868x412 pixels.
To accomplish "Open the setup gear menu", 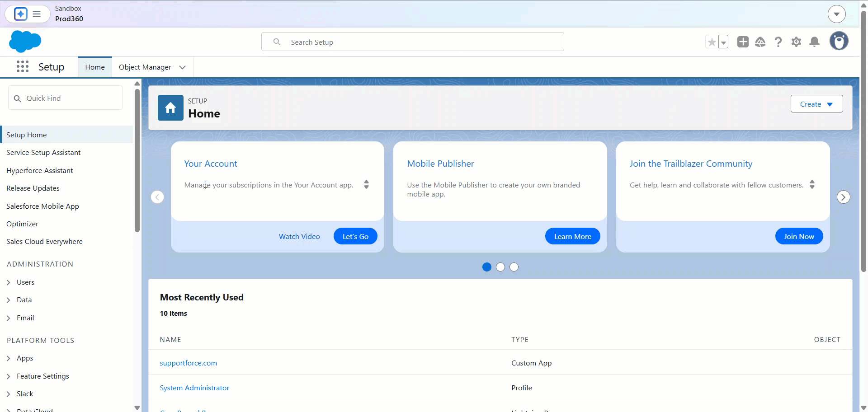I will click(x=796, y=42).
